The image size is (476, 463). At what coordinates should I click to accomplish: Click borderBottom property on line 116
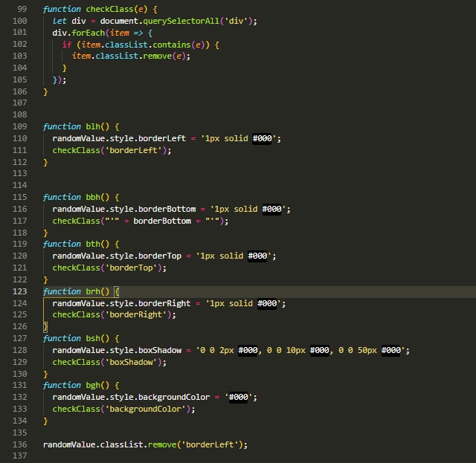[x=167, y=209]
